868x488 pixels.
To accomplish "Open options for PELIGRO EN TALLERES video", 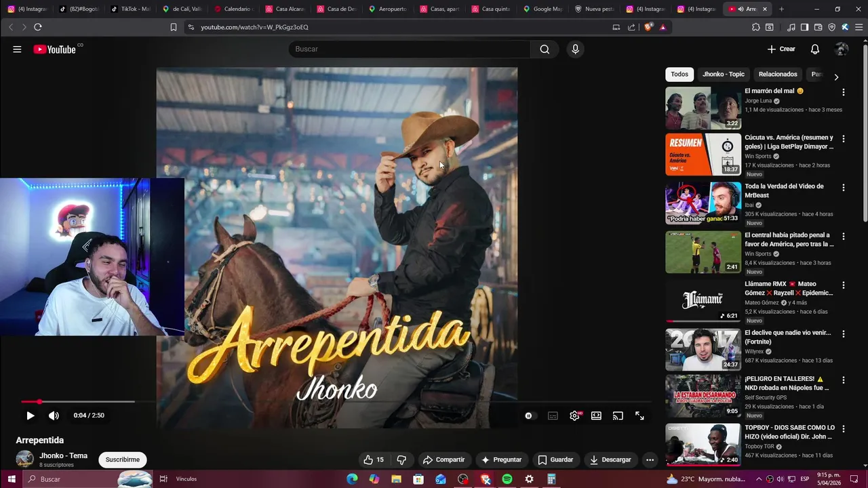I will point(844,380).
